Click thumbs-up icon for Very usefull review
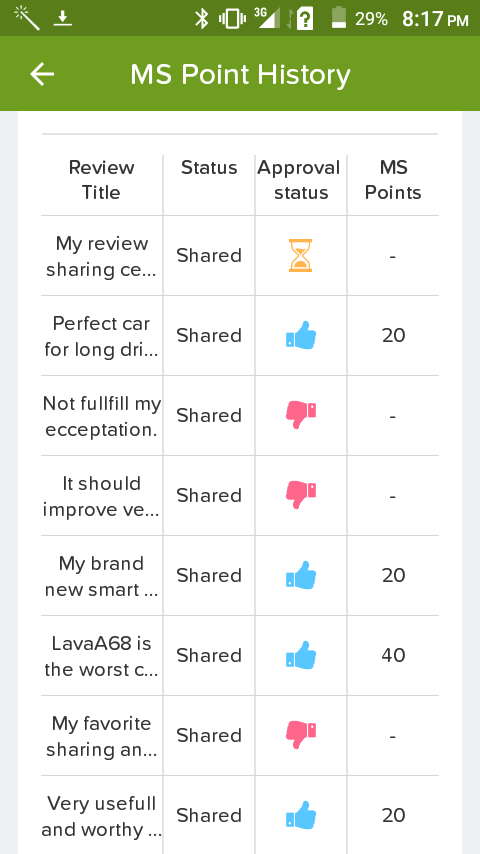 pos(301,815)
